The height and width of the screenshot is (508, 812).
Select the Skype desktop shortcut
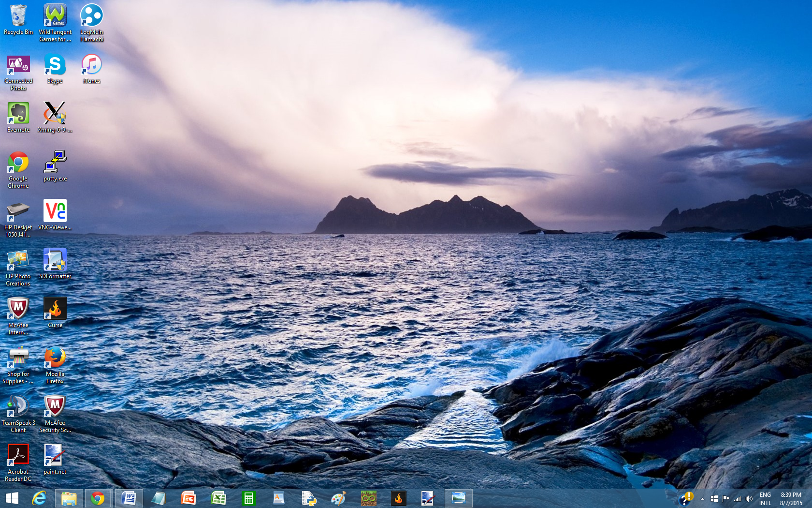[x=55, y=69]
